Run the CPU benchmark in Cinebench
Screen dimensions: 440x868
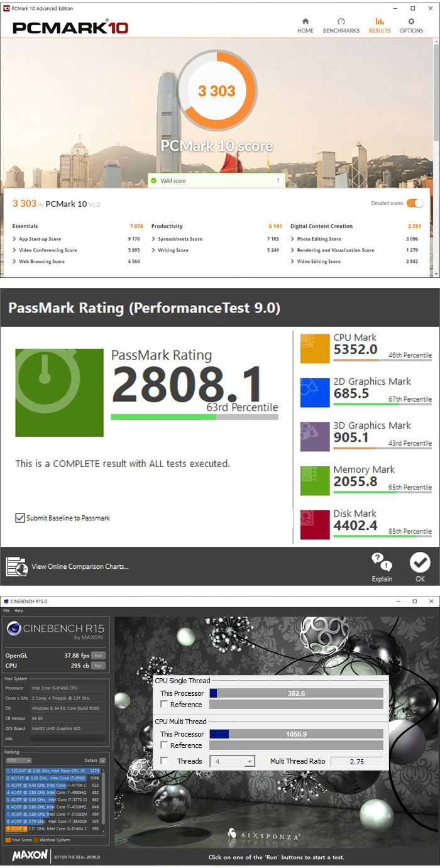[x=97, y=665]
